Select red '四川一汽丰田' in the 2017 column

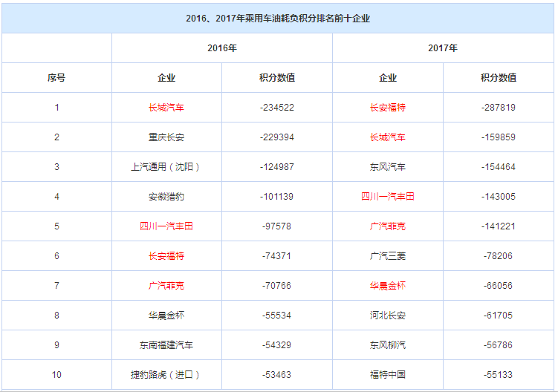tap(388, 196)
